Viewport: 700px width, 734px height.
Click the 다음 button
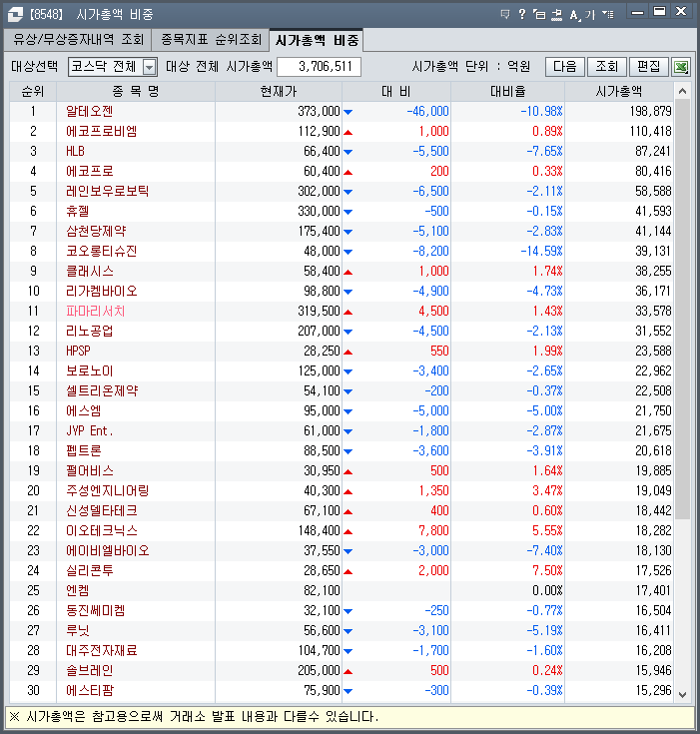point(564,67)
